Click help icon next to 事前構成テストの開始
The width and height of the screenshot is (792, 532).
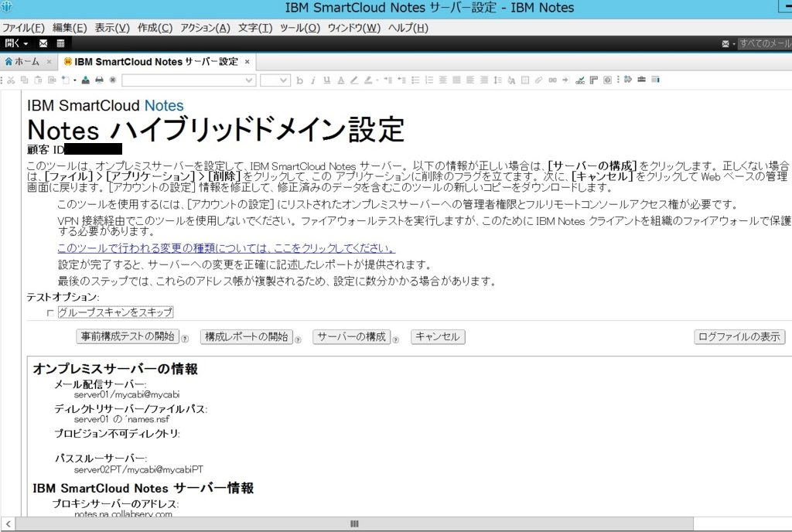click(185, 339)
